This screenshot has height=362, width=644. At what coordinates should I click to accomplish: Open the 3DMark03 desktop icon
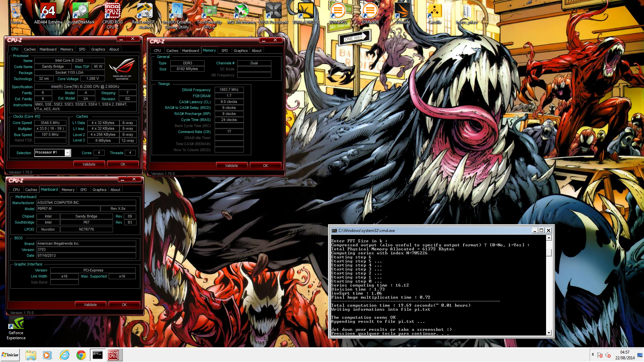pos(338,13)
